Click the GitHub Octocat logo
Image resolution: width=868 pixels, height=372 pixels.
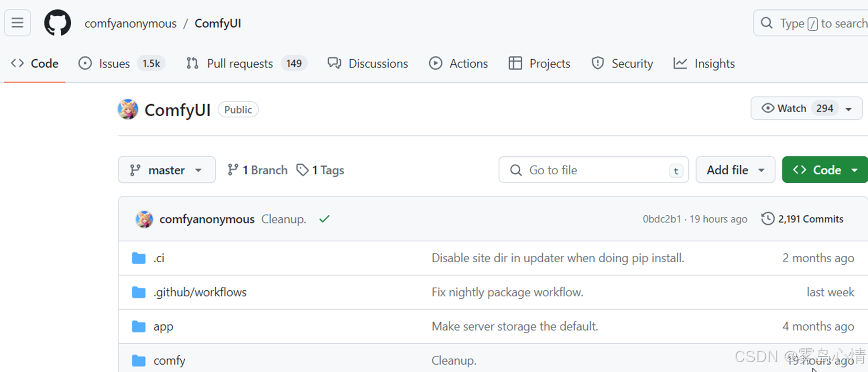(x=57, y=23)
